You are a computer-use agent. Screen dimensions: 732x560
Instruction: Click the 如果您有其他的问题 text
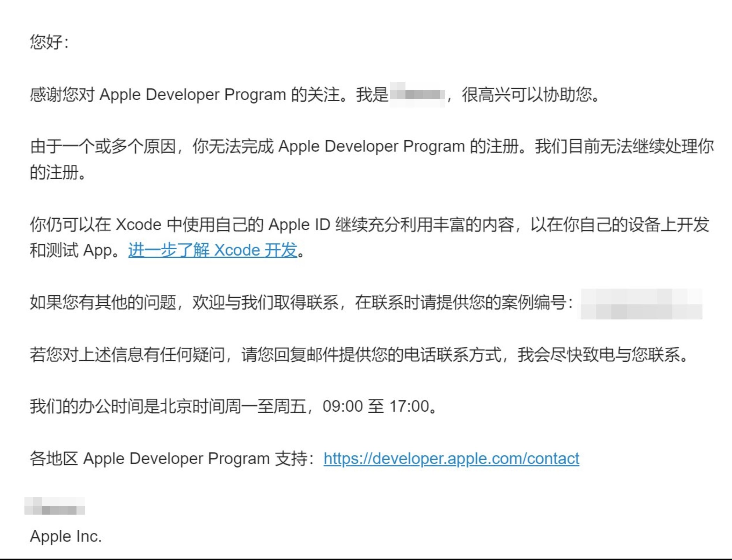coord(103,302)
